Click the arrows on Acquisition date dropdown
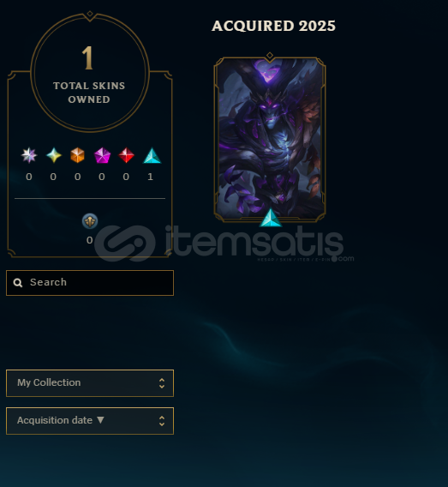The height and width of the screenshot is (487, 448). click(x=162, y=421)
